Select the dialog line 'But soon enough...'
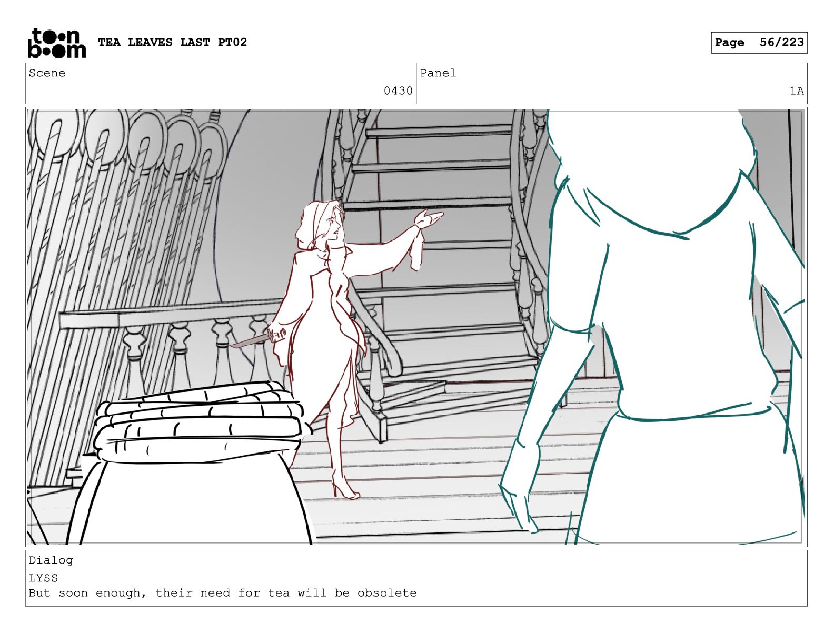This screenshot has width=834, height=644. coord(223,593)
